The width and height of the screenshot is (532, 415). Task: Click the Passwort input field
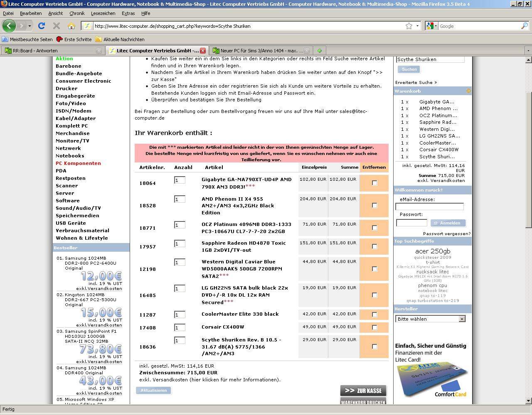pyautogui.click(x=411, y=223)
